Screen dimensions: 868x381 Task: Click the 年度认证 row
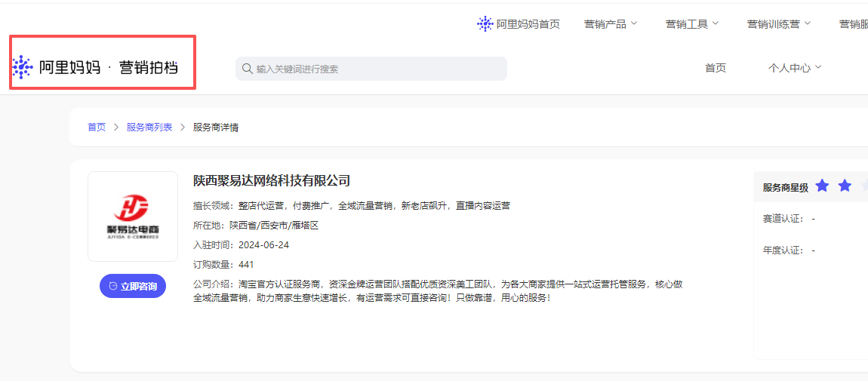pos(789,250)
